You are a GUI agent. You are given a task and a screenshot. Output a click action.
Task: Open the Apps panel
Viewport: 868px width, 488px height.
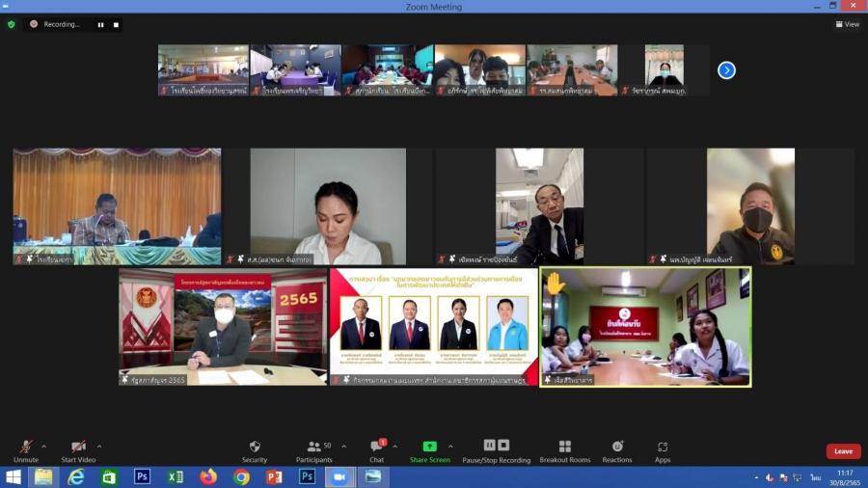pos(663,449)
